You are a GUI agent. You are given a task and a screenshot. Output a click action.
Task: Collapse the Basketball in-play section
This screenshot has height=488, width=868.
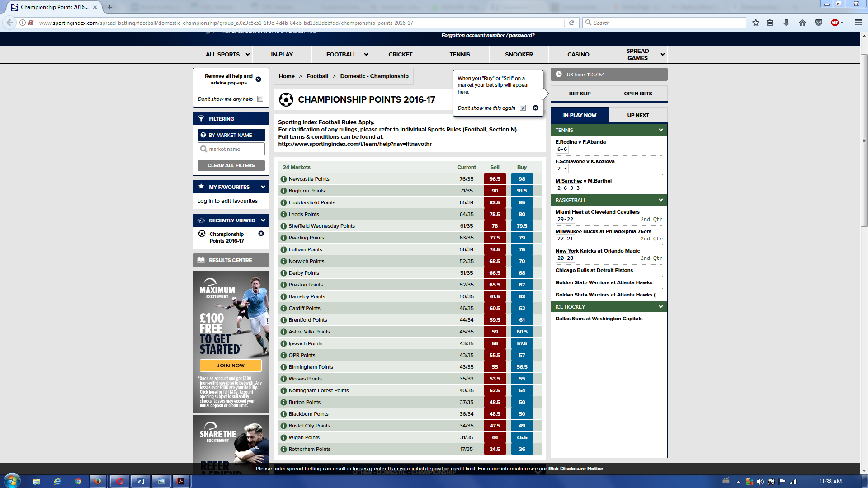(660, 200)
